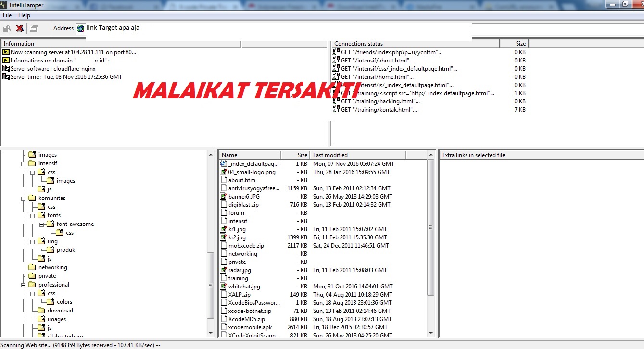Collapse the fonts folder node
This screenshot has height=349, width=644.
32,215
